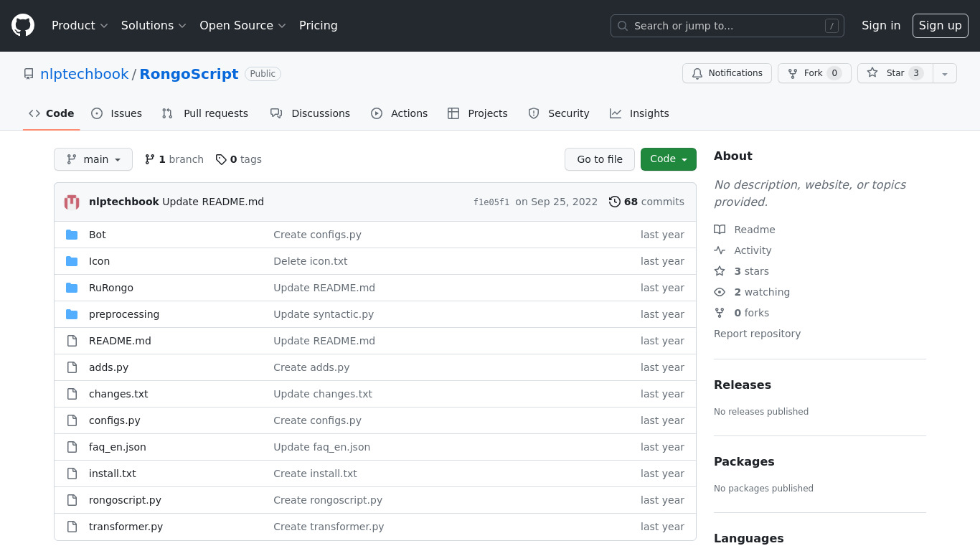Click the eye icon beside 2 watching

tap(720, 292)
